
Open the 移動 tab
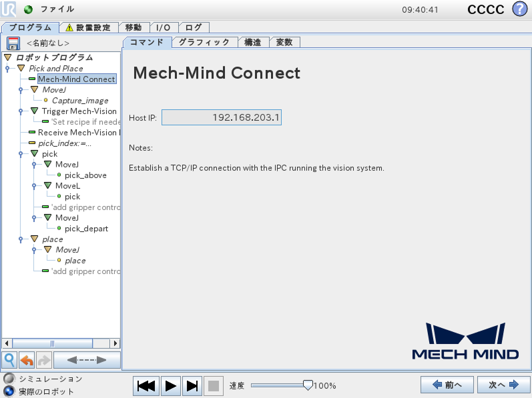tap(134, 27)
